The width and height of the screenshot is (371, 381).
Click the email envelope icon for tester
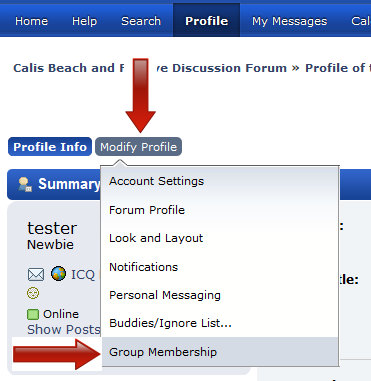coord(36,275)
